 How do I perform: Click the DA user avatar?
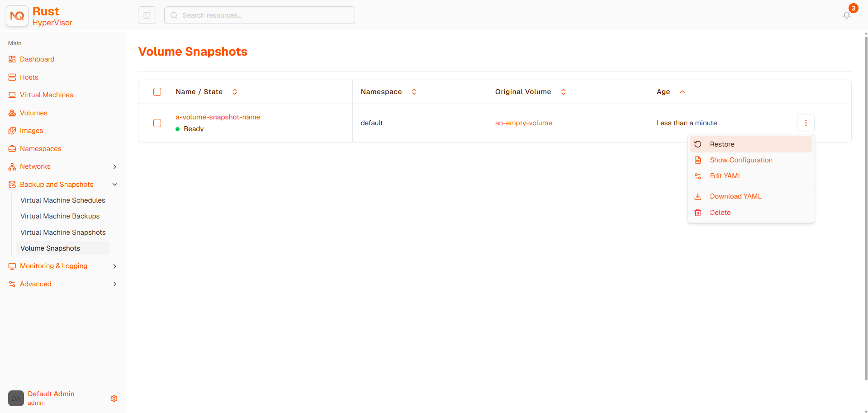[x=16, y=399]
